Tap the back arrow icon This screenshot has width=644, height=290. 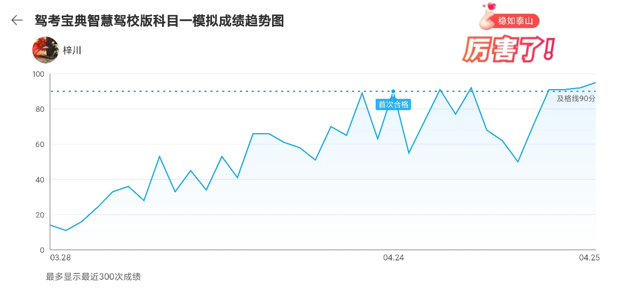point(17,20)
